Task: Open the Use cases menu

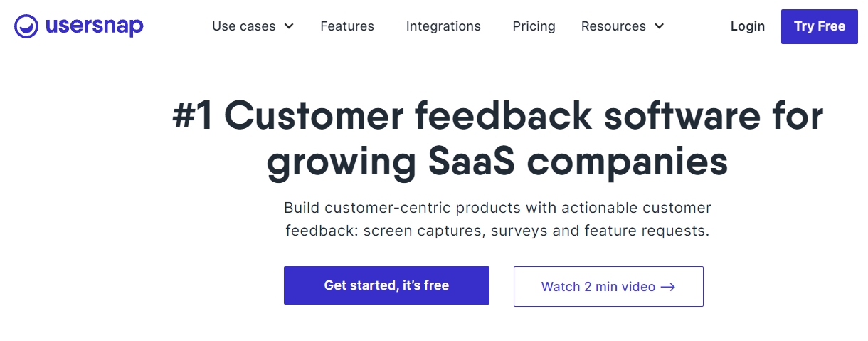Action: coord(244,26)
